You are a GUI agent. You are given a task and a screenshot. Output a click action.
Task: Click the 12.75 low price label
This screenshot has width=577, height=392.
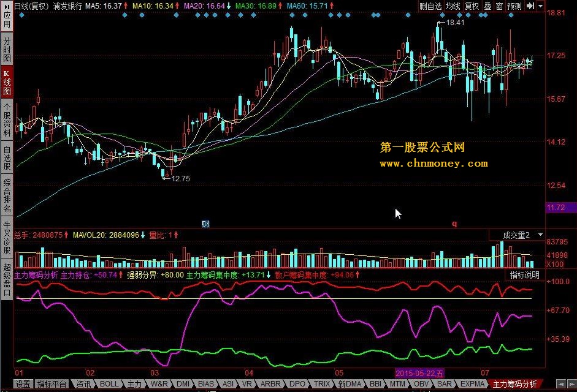[181, 179]
